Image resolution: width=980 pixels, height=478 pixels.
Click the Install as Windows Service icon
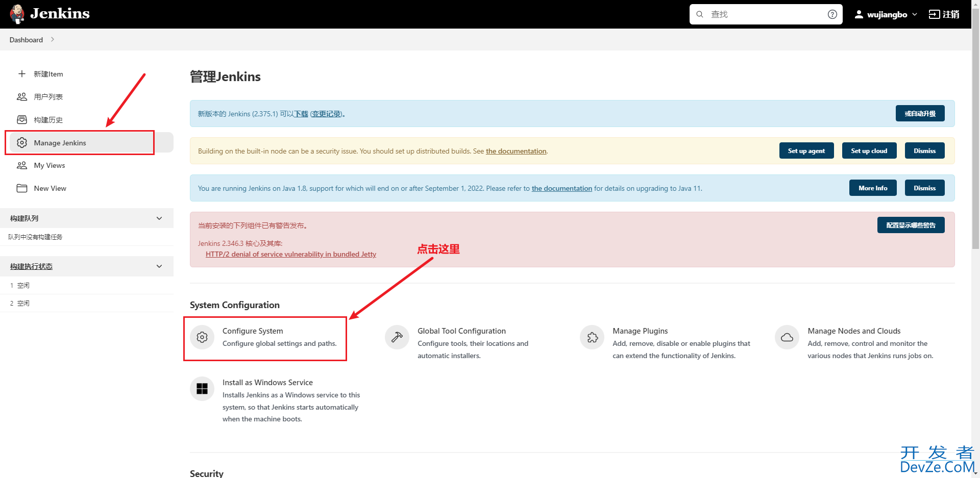(x=202, y=389)
